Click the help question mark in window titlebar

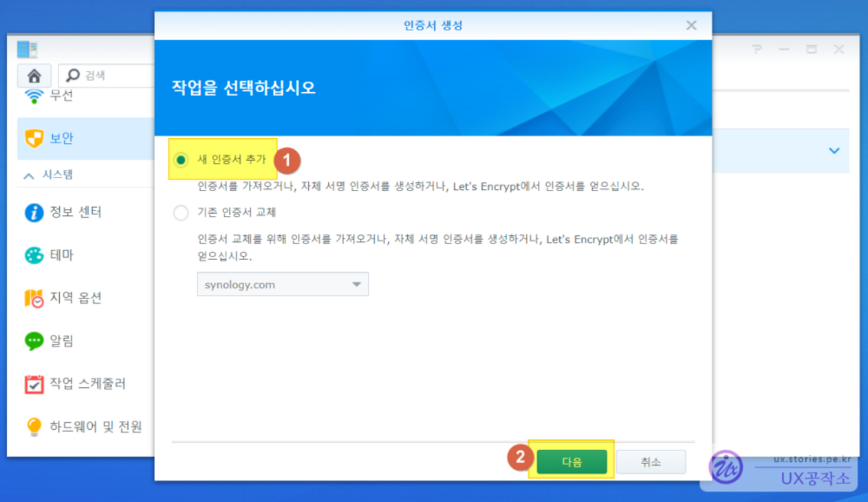pyautogui.click(x=757, y=50)
